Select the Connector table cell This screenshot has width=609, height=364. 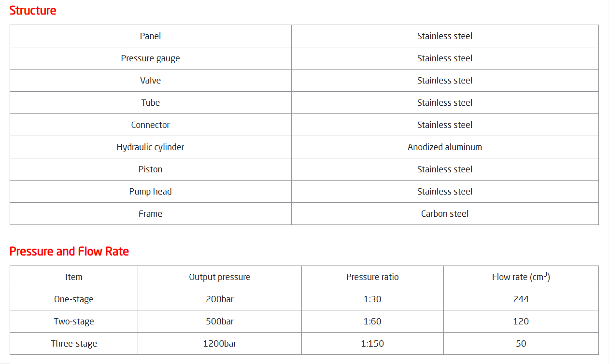151,125
